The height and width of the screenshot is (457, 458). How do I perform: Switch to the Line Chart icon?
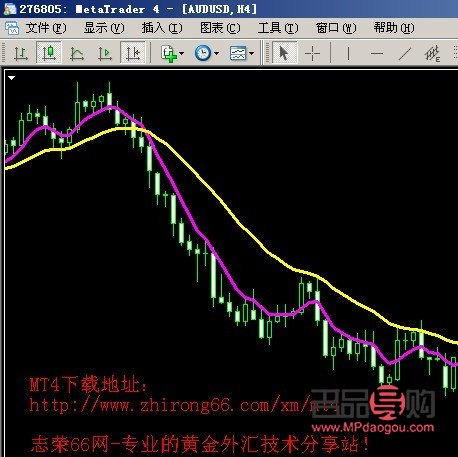click(x=77, y=53)
